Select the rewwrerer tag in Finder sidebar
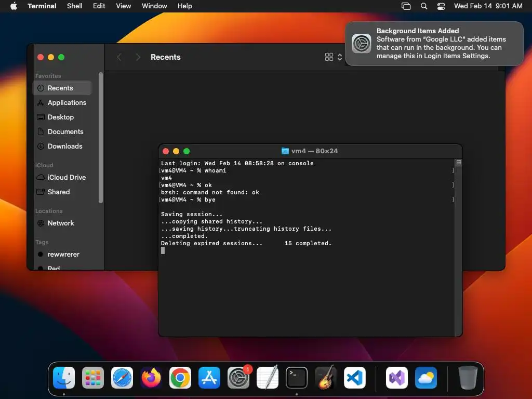The height and width of the screenshot is (399, 532). pos(62,255)
